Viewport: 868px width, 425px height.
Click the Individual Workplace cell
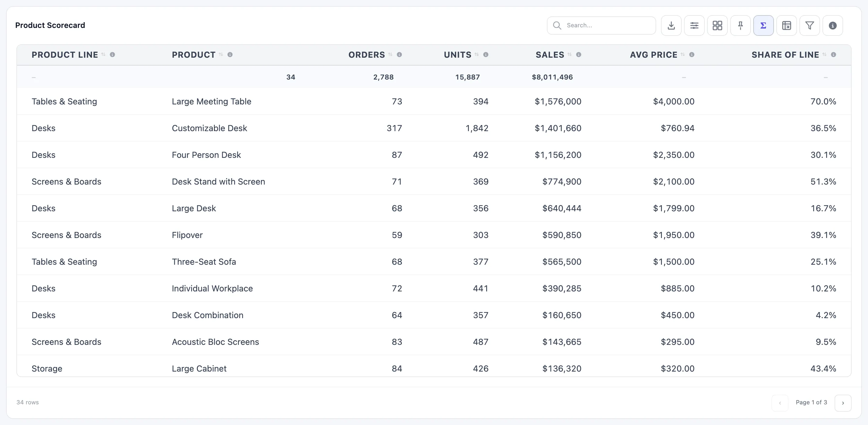click(212, 288)
